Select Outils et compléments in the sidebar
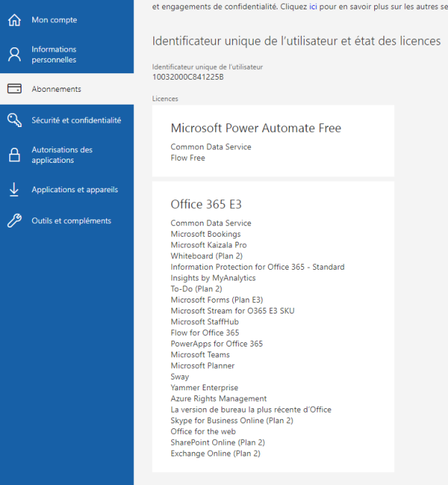This screenshot has height=485, width=448. 71,221
